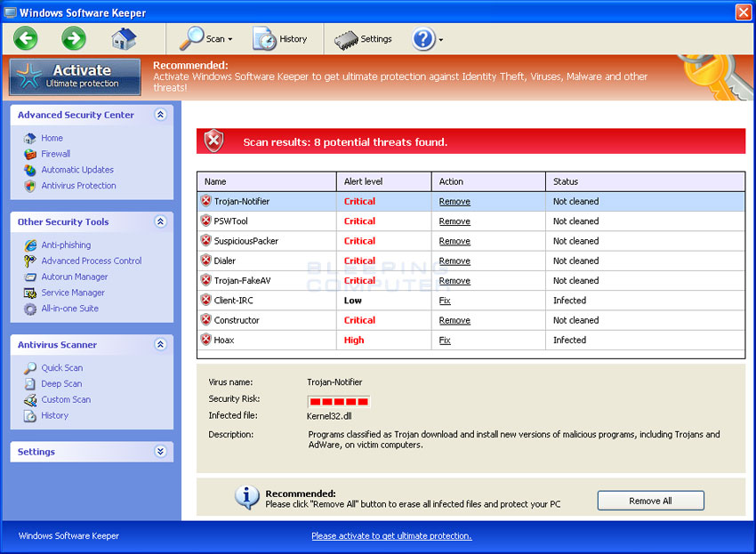Screen dimensions: 756x554
Task: Collapse the Antivirus Scanner panel
Action: (x=161, y=344)
